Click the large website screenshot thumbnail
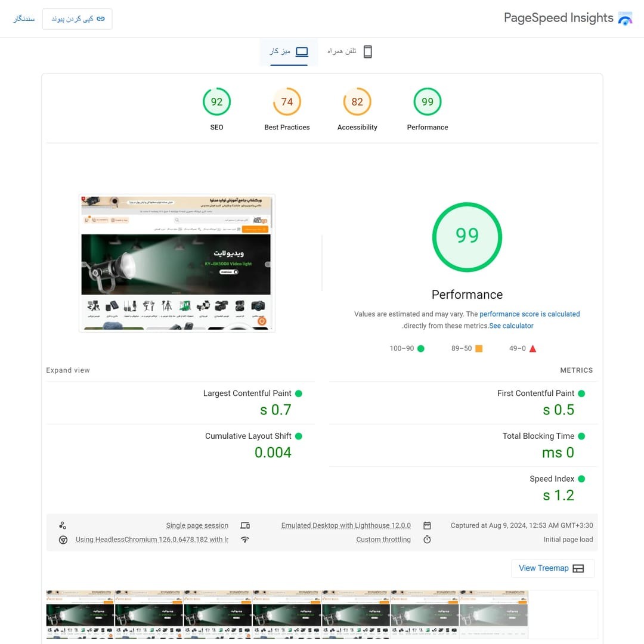This screenshot has height=644, width=644. coord(177,263)
